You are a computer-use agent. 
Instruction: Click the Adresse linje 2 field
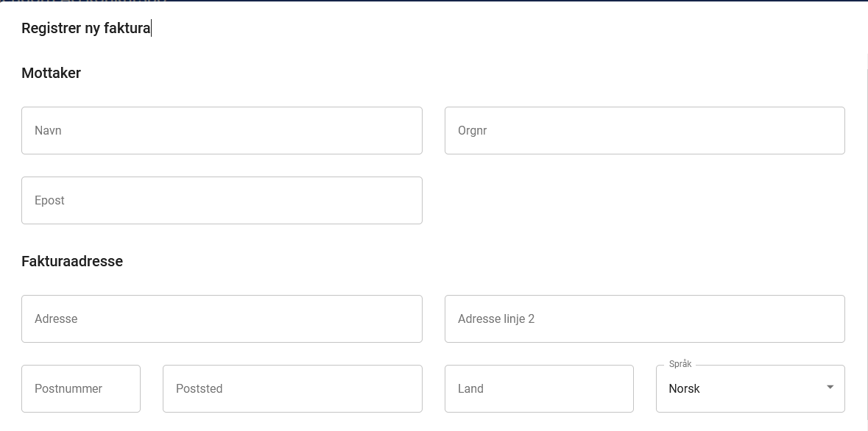coord(644,319)
